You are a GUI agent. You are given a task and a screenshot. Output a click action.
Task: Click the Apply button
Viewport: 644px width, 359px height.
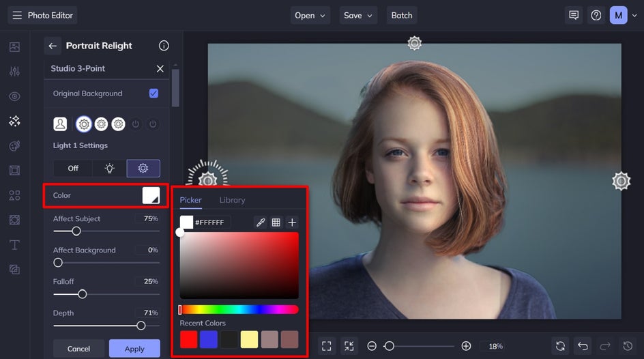tap(134, 349)
